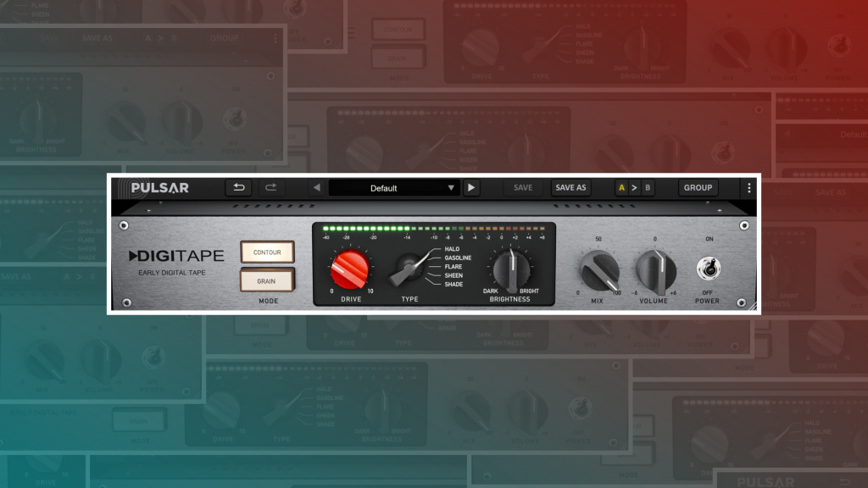The width and height of the screenshot is (868, 488).
Task: Click the VOLUME knob
Action: click(x=655, y=271)
